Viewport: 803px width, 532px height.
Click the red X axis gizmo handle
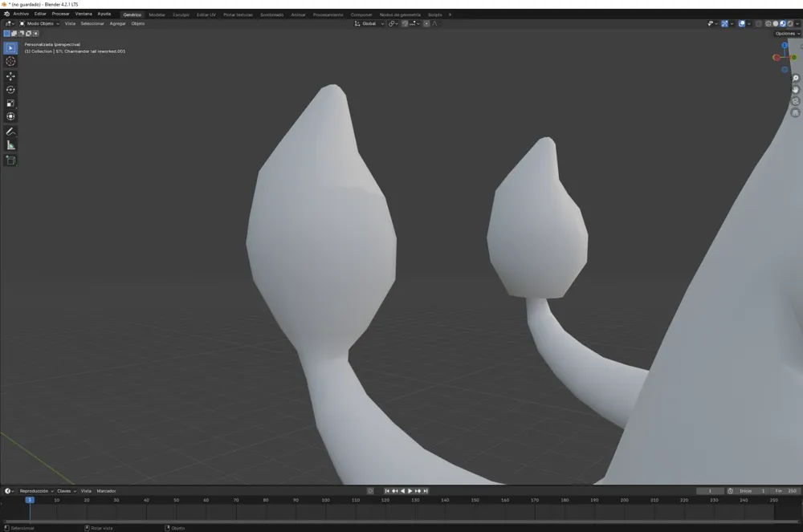click(777, 57)
